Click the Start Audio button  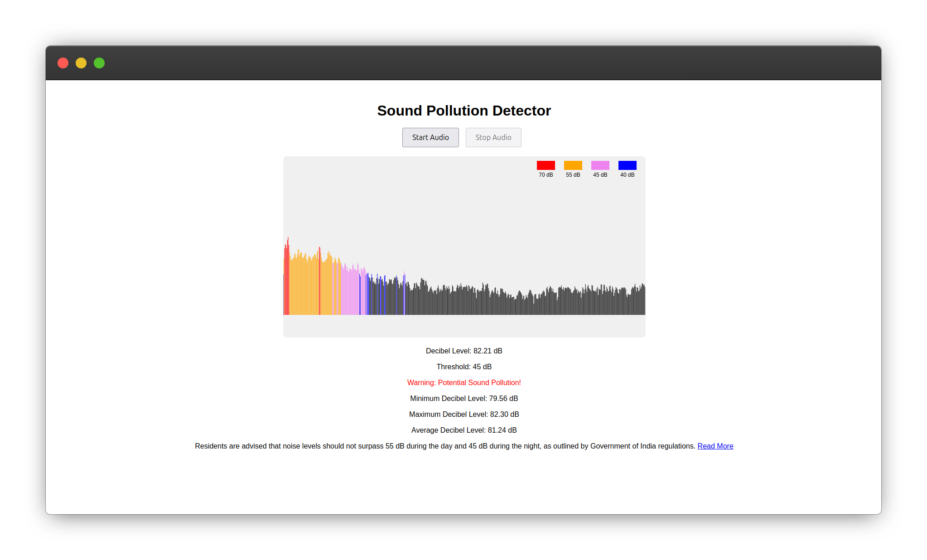click(430, 137)
